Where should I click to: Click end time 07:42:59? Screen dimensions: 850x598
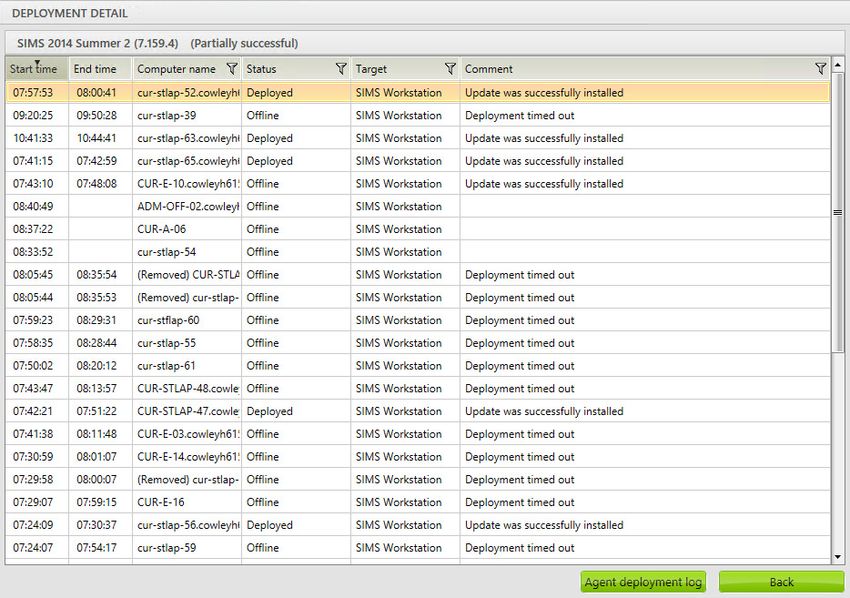[96, 161]
